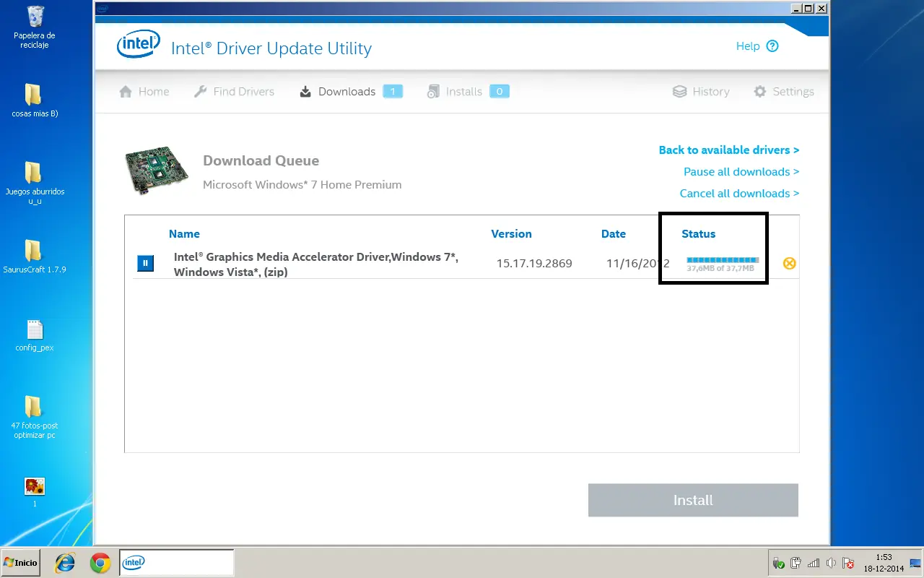Open Papelera de reciclaje on the desktop
The height and width of the screenshot is (578, 924).
click(34, 27)
